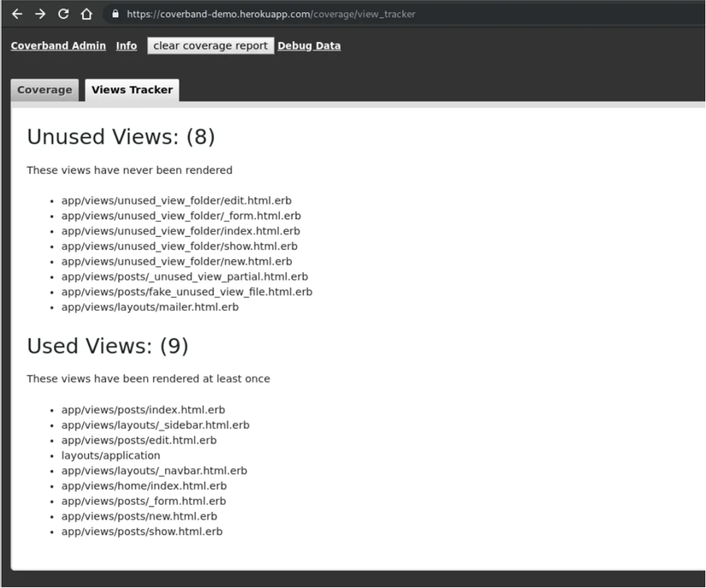Screen dimensions: 706x588
Task: Select app/views/posts/edit.html.erb entry
Action: click(139, 441)
